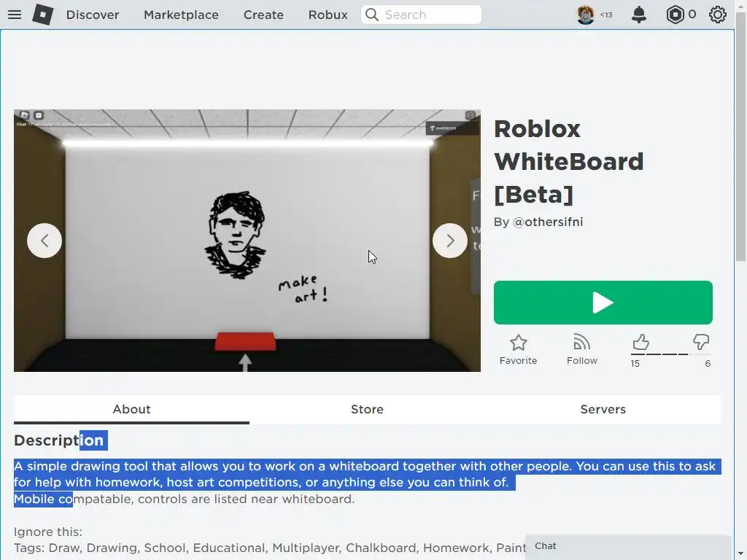Focus the Search input field
The height and width of the screenshot is (560, 747).
pyautogui.click(x=421, y=15)
